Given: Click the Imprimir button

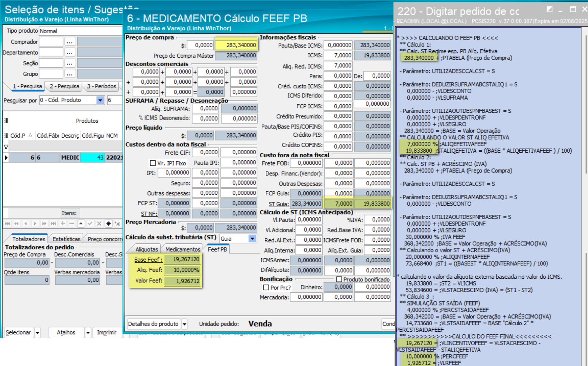Looking at the screenshot, I should click(x=107, y=332).
